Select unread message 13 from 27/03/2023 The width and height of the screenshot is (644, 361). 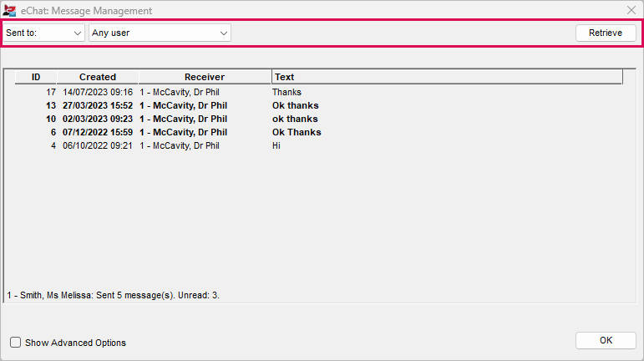click(x=319, y=105)
